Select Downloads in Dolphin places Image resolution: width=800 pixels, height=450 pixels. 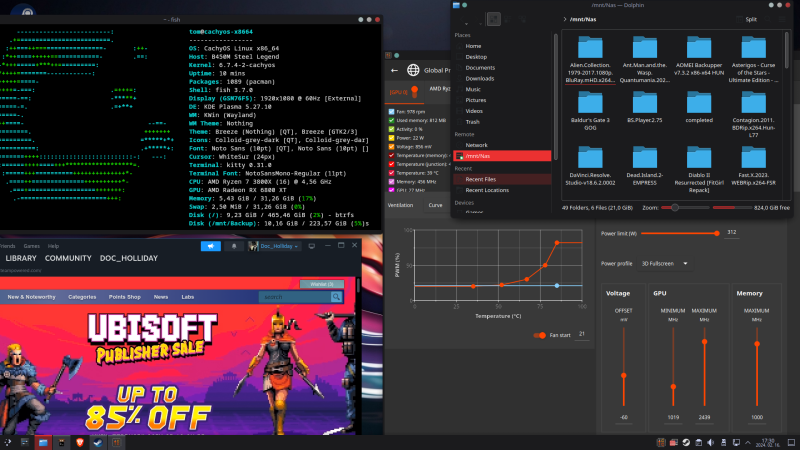click(480, 79)
